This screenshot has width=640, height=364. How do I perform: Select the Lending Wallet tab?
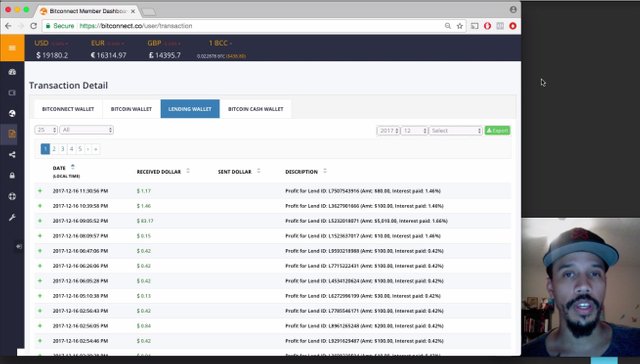pos(190,109)
